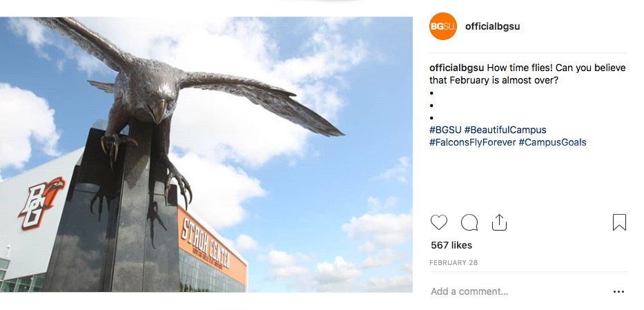Click the orange BGSU profile avatar
Viewport: 644px width, 310px height.
(x=442, y=26)
